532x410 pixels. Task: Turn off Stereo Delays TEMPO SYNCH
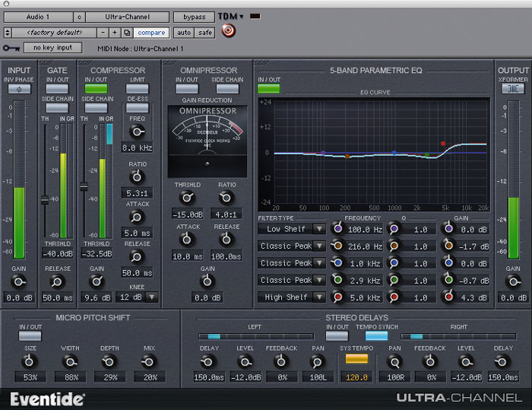[x=375, y=335]
